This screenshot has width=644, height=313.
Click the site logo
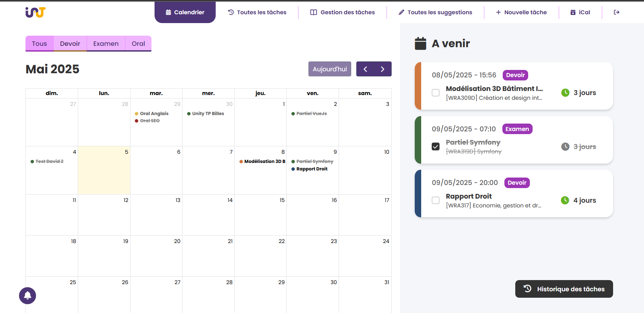pos(35,12)
